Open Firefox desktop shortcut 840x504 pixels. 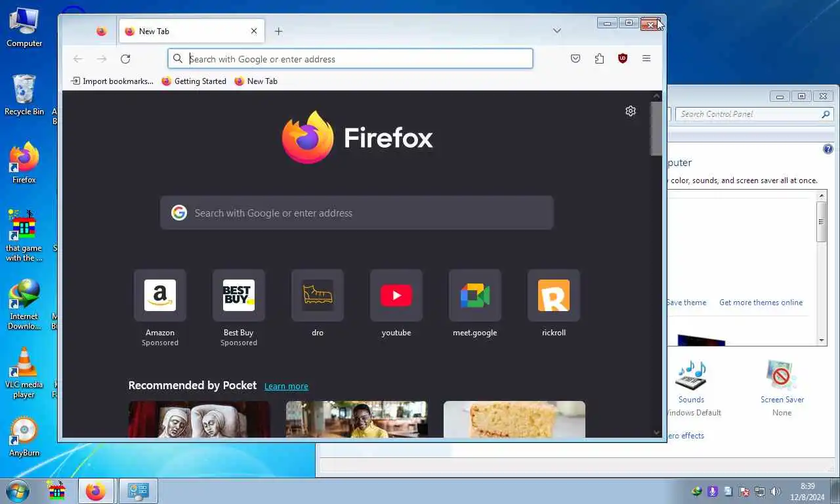[24, 163]
